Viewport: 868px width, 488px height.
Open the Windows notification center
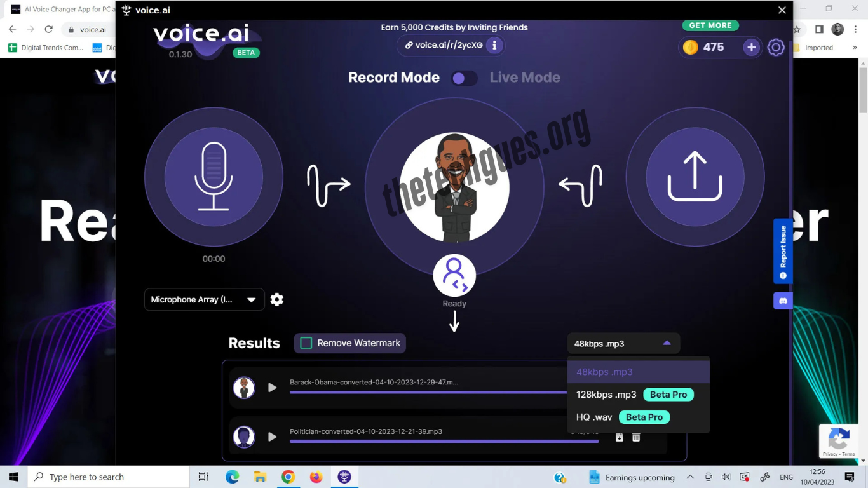(850, 477)
